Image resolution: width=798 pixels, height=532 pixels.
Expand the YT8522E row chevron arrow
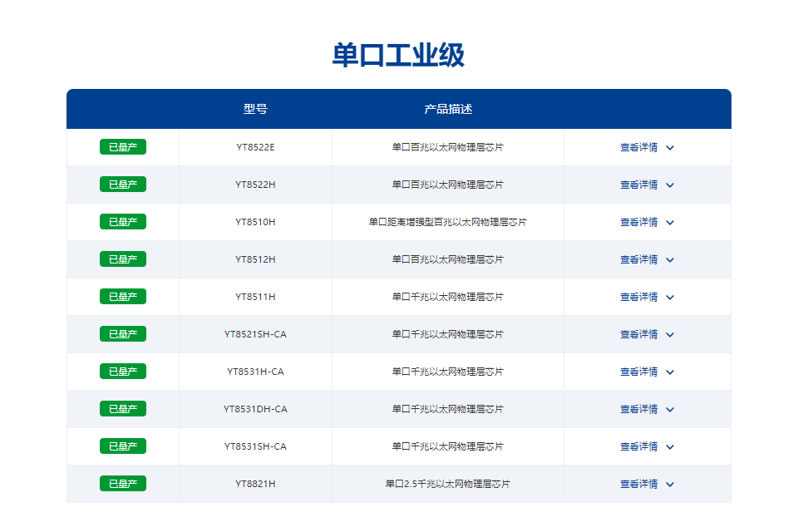(x=670, y=148)
